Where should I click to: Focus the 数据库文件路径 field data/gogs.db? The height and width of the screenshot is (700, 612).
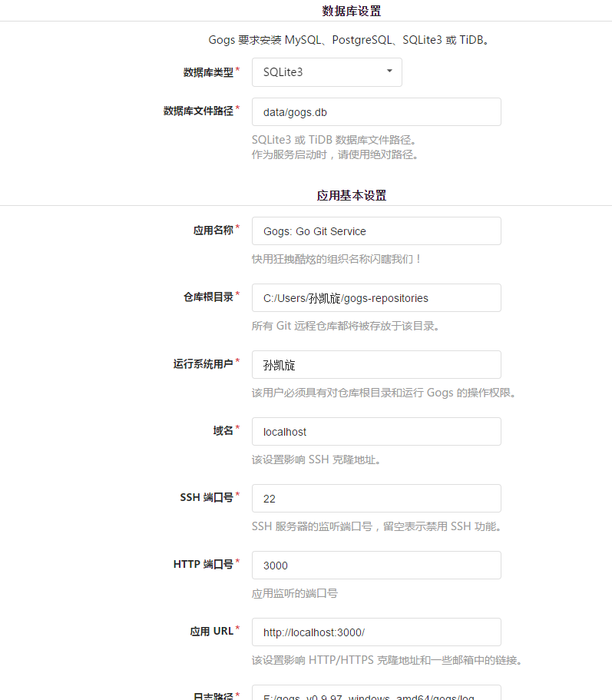(x=376, y=112)
